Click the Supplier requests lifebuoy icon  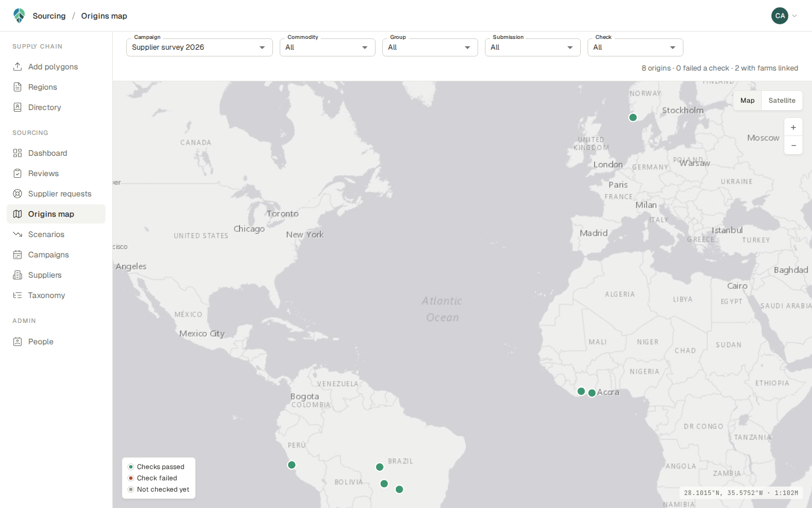[x=17, y=194]
